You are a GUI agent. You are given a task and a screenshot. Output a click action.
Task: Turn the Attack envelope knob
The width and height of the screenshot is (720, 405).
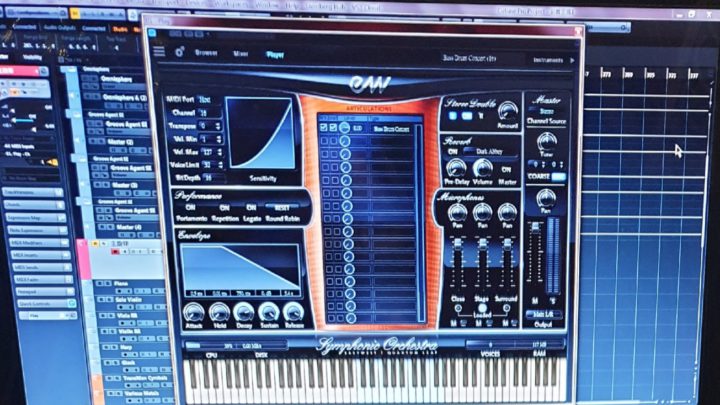[194, 313]
